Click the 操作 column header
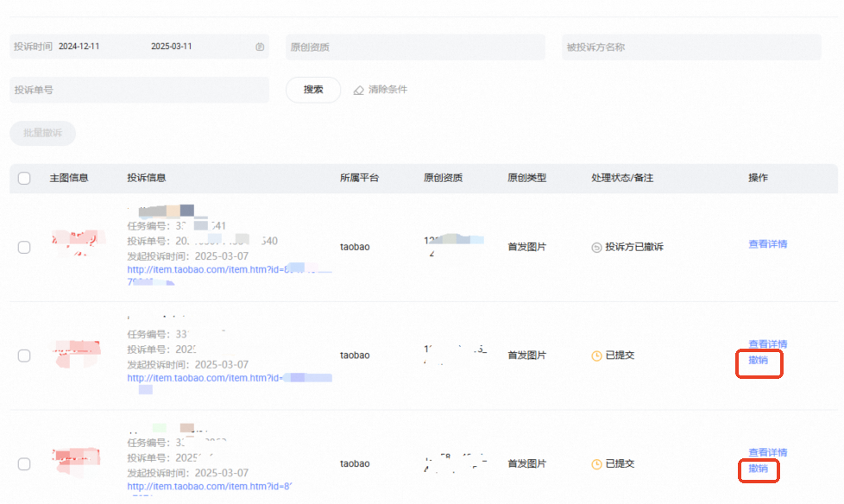 pyautogui.click(x=758, y=178)
